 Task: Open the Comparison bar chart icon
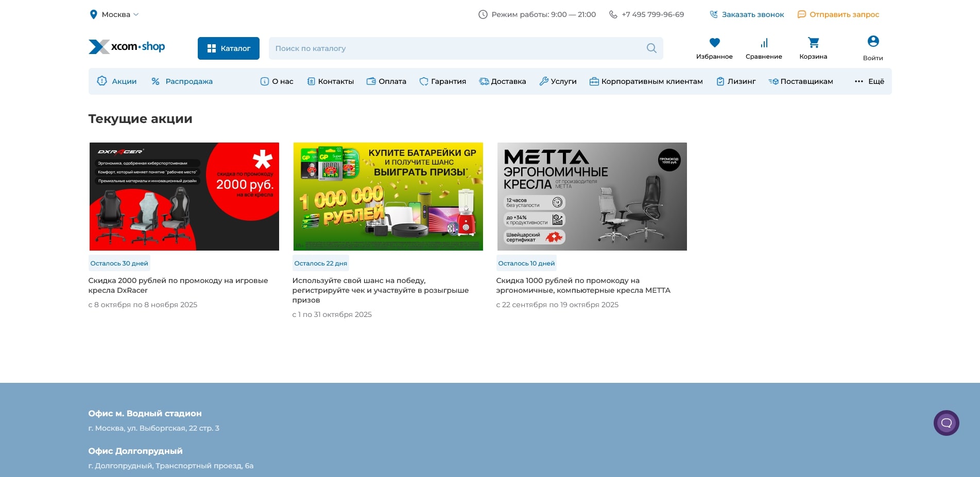tap(764, 43)
